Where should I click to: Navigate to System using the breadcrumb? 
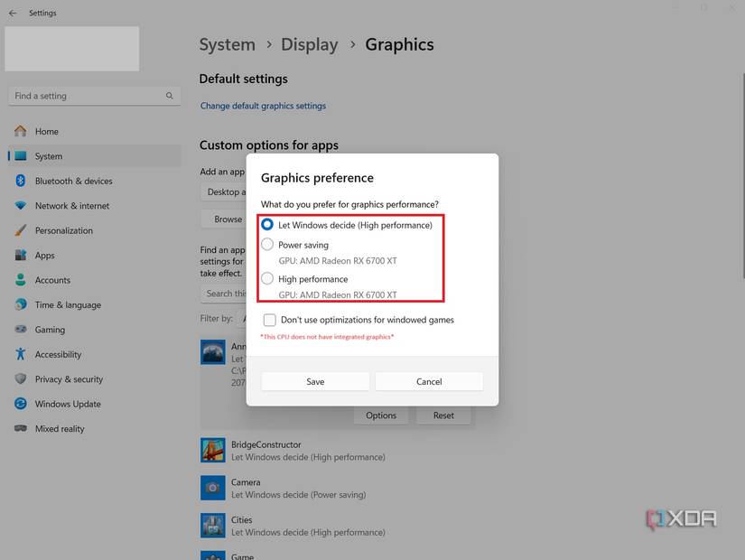coord(227,44)
